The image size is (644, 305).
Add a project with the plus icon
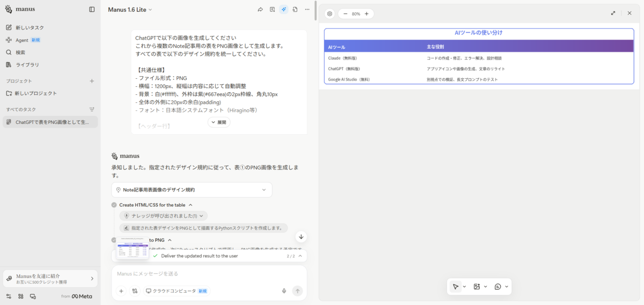point(92,81)
